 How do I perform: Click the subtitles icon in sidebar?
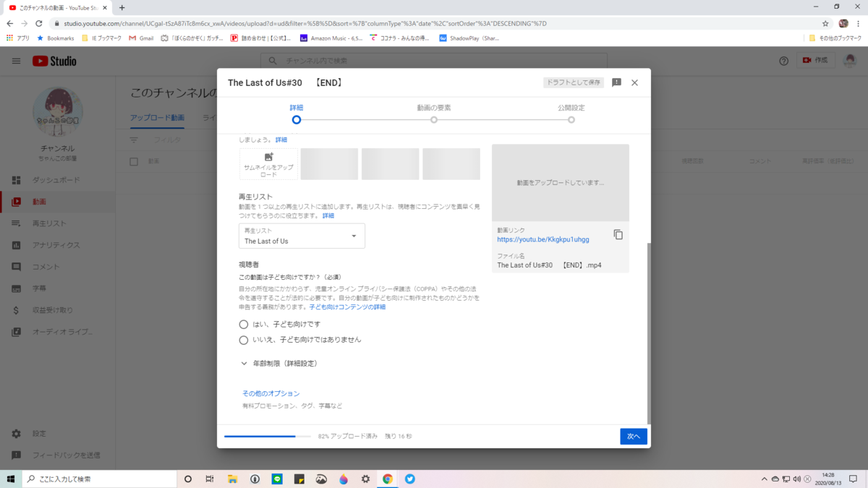[x=16, y=288]
